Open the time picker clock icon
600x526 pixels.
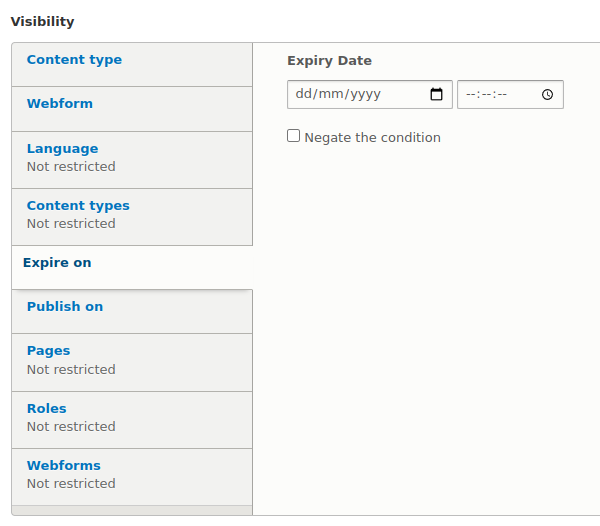pos(547,95)
